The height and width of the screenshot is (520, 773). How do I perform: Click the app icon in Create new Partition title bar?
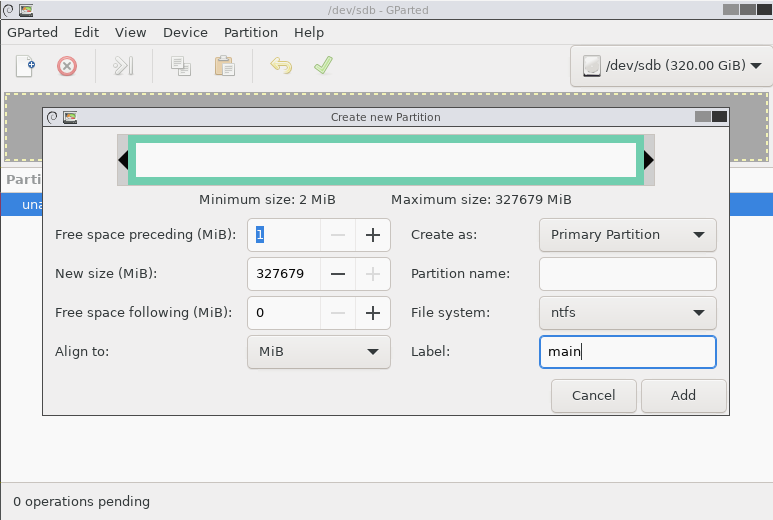pyautogui.click(x=70, y=117)
